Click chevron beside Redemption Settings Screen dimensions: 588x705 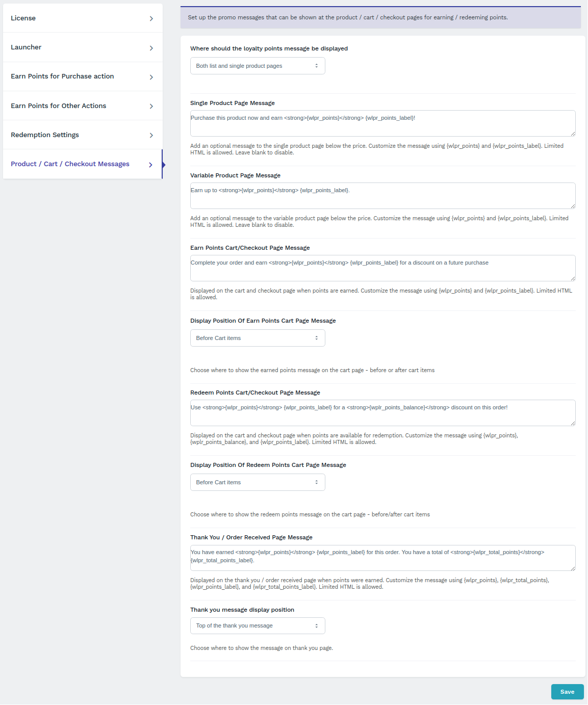(151, 135)
